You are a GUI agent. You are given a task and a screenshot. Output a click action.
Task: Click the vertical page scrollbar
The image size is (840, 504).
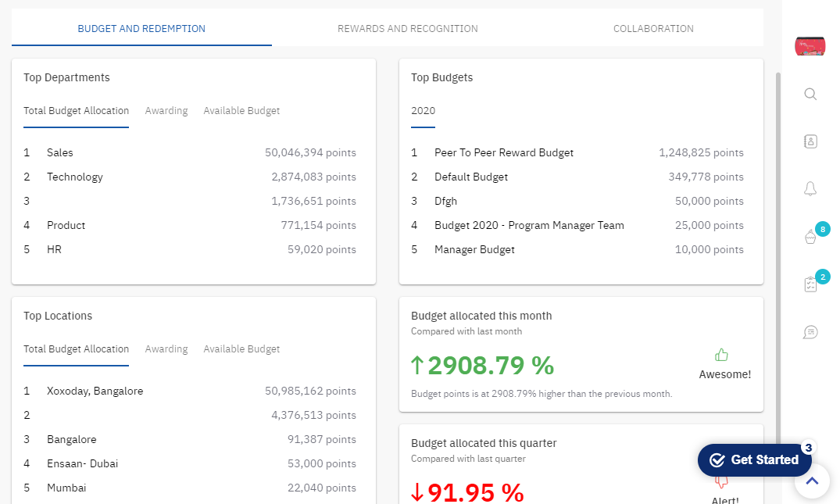click(778, 257)
